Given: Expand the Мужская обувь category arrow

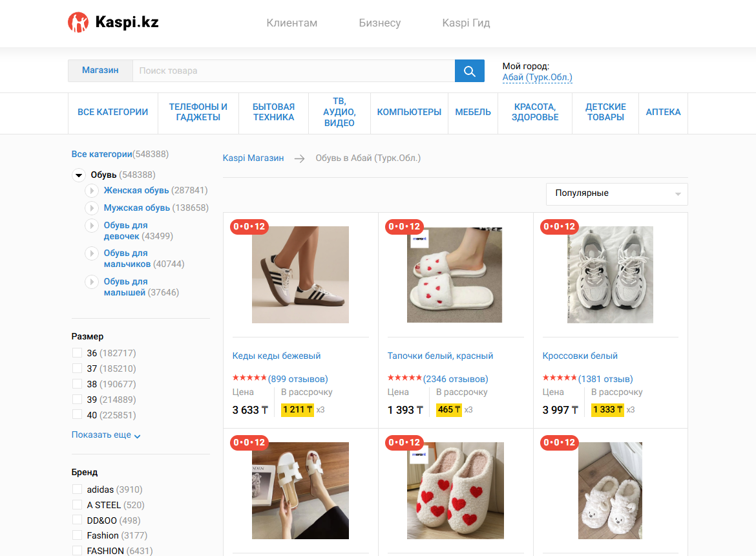Looking at the screenshot, I should (92, 208).
